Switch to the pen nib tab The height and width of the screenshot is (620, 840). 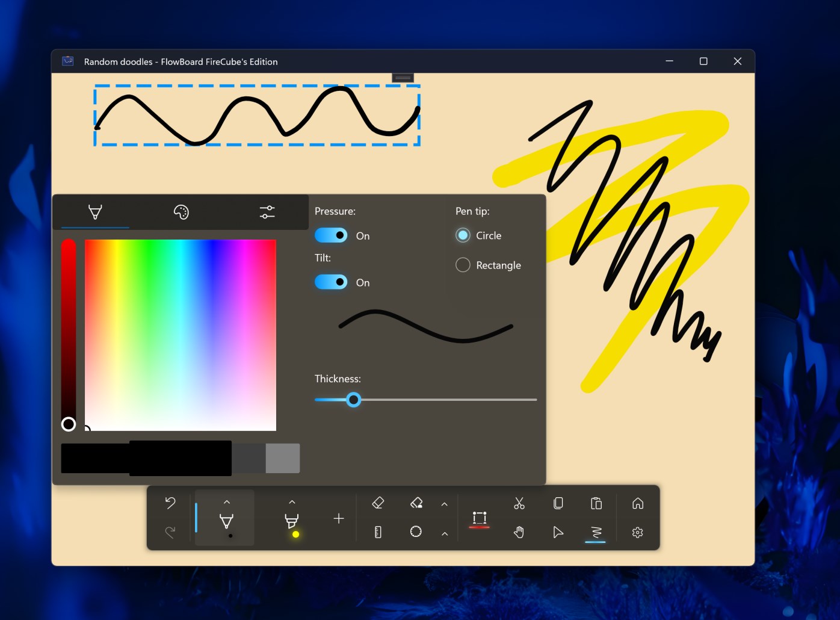(x=95, y=212)
